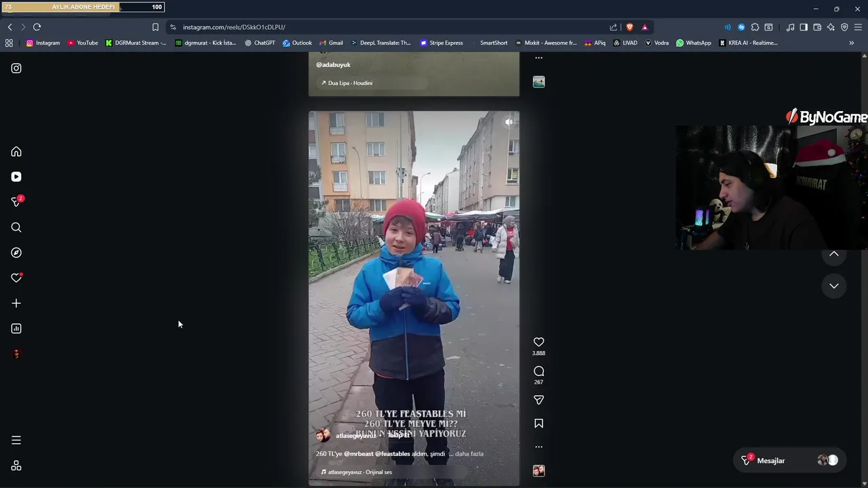The image size is (868, 488).
Task: Open site settings icon in address bar
Action: [x=173, y=27]
